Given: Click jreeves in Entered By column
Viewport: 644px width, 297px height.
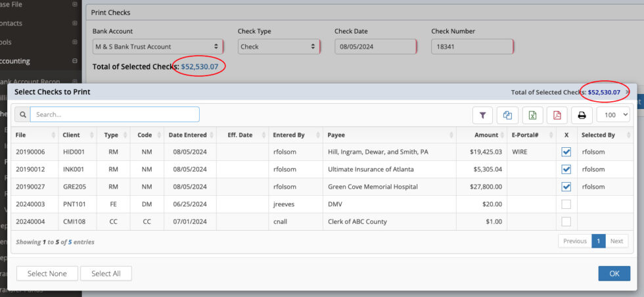Looking at the screenshot, I should [x=283, y=204].
